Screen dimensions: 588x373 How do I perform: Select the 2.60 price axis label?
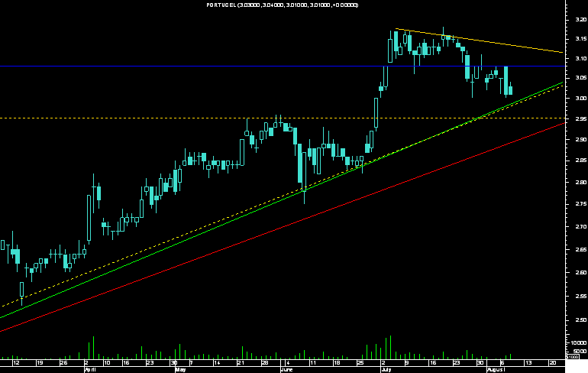(581, 272)
